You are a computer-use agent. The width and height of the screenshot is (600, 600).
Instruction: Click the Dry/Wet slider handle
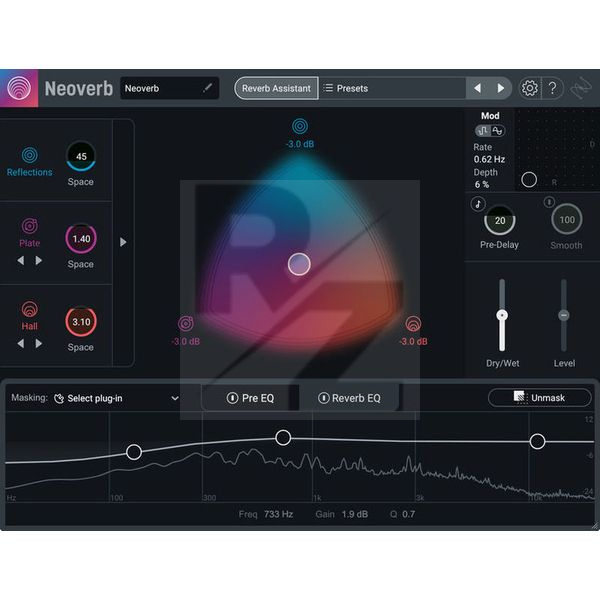click(x=502, y=315)
